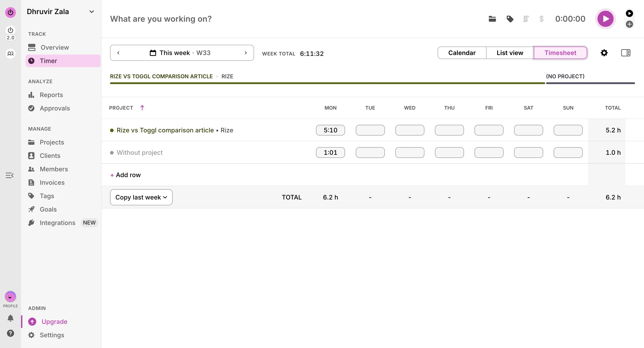Switch to Calendar view tab
The width and height of the screenshot is (644, 348).
coord(462,53)
